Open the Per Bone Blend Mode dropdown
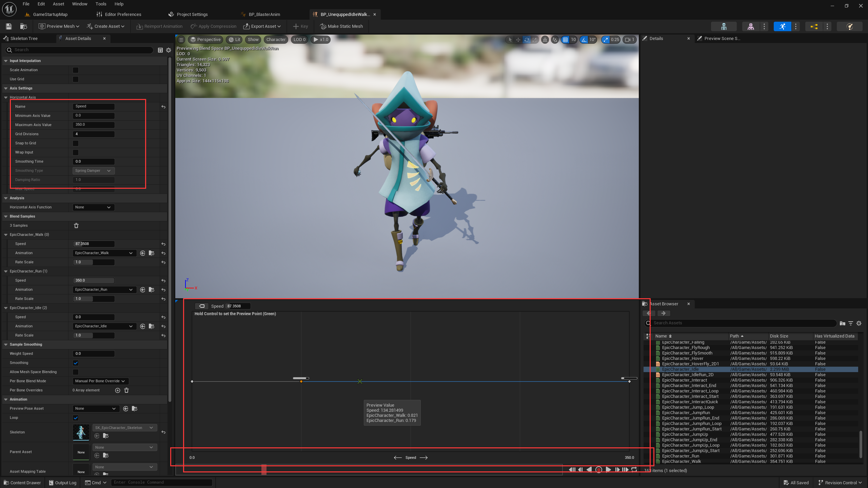The height and width of the screenshot is (488, 868). coord(100,381)
